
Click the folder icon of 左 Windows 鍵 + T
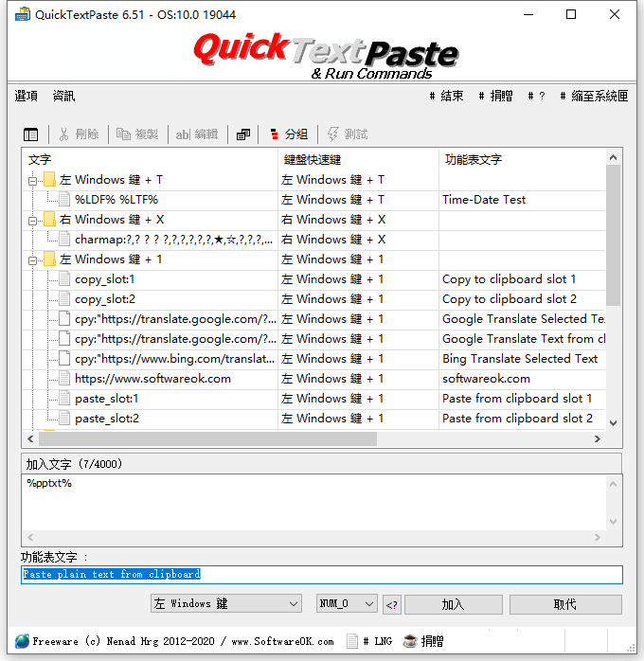click(x=50, y=180)
